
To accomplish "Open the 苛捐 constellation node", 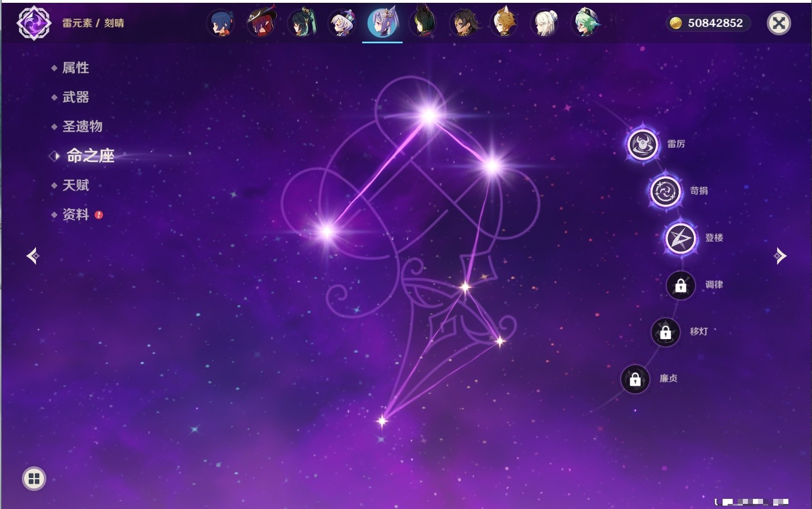I will [666, 191].
